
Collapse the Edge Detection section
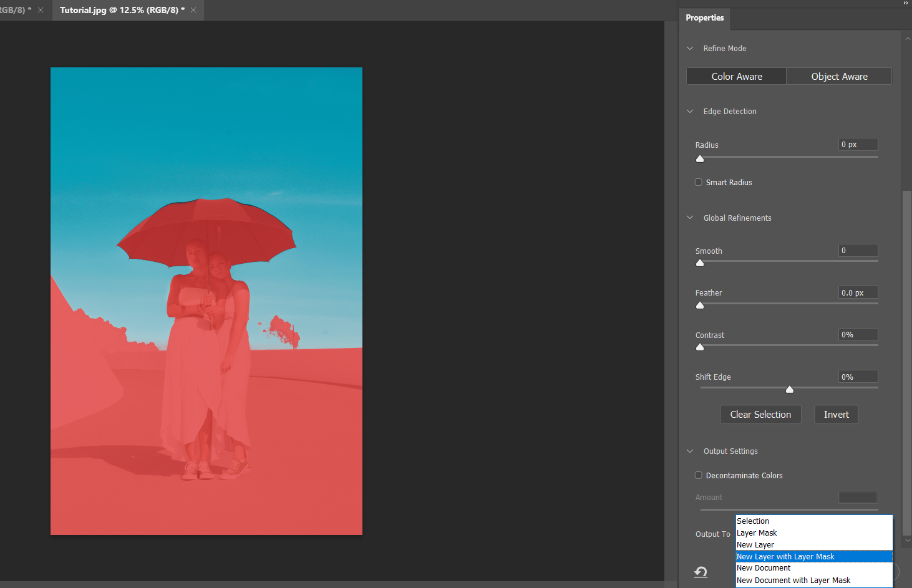690,111
